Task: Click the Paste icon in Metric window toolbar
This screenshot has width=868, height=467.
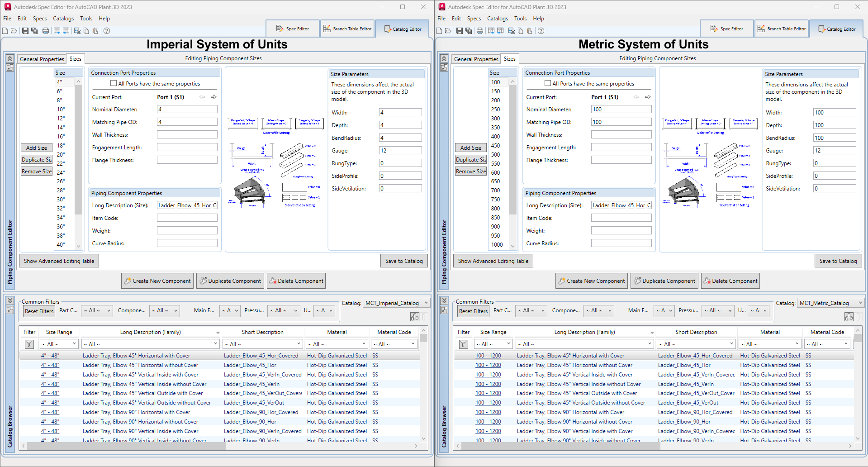Action: [529, 31]
